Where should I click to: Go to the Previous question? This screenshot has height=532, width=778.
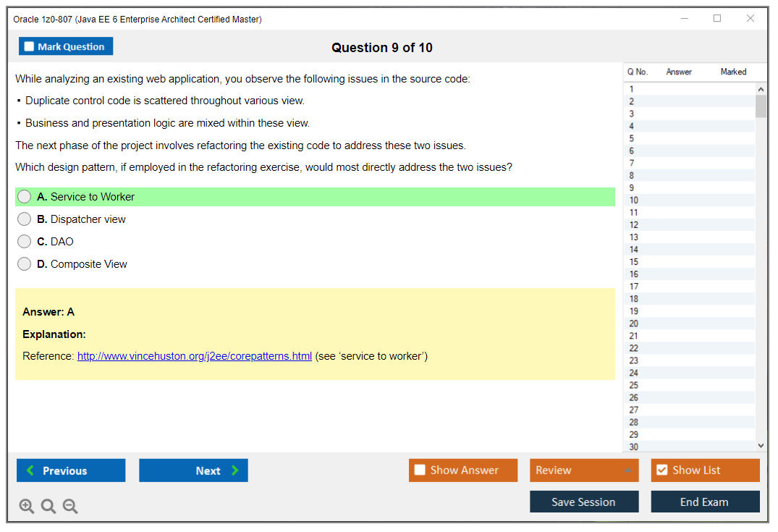click(71, 470)
